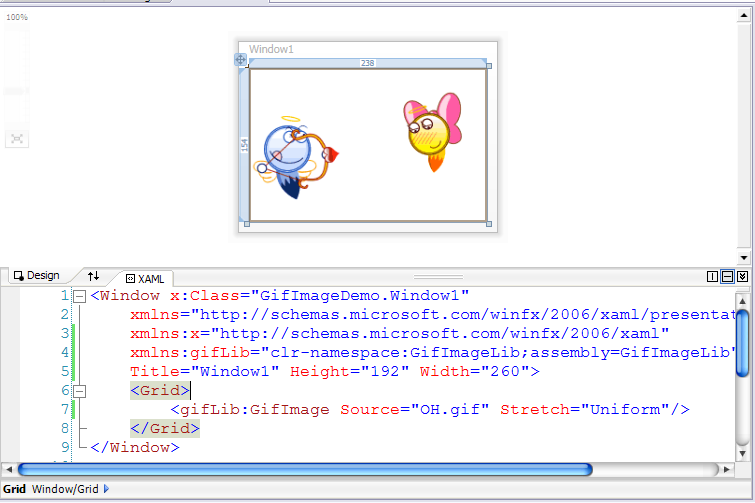This screenshot has height=503, width=755.
Task: Click the Grid move handle crosshair
Action: pyautogui.click(x=240, y=60)
